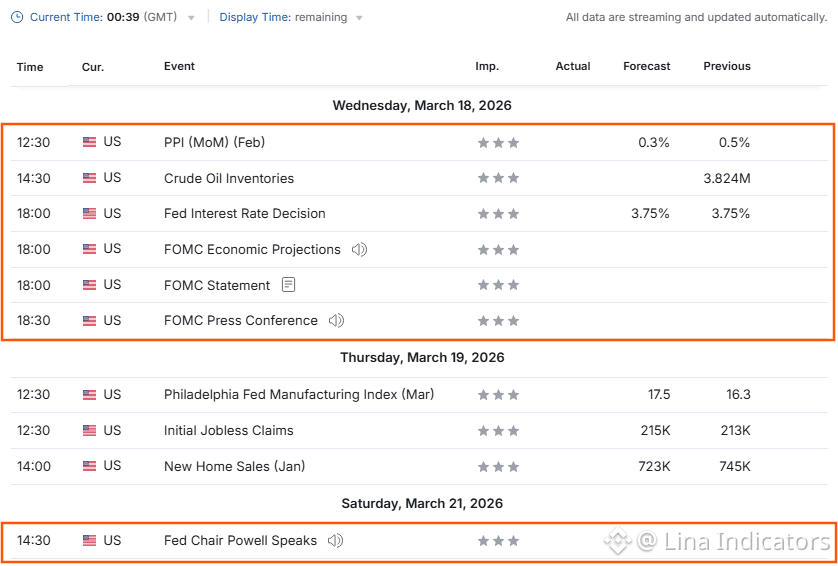Sort by the Time column header
This screenshot has width=838, height=566.
click(30, 67)
